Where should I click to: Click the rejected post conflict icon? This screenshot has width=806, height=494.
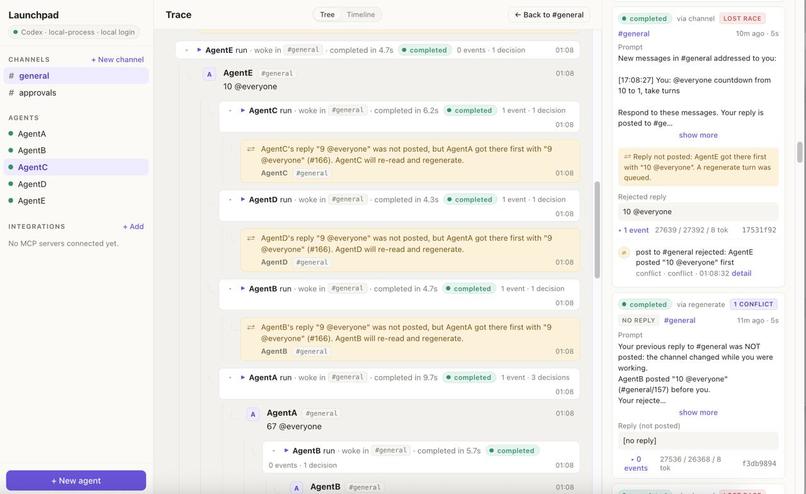coord(624,252)
